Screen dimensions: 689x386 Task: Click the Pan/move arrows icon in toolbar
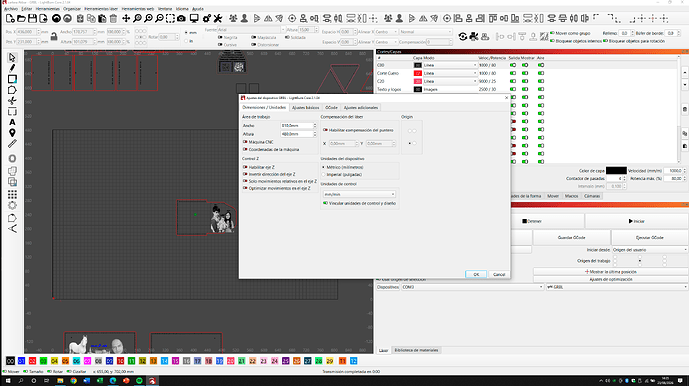click(x=126, y=18)
